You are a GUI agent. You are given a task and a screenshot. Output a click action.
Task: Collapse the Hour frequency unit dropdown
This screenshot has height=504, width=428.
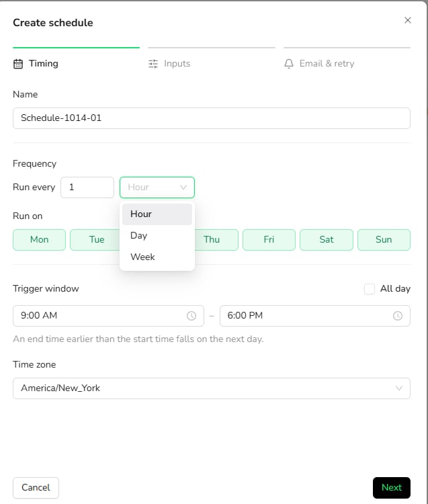tap(157, 187)
